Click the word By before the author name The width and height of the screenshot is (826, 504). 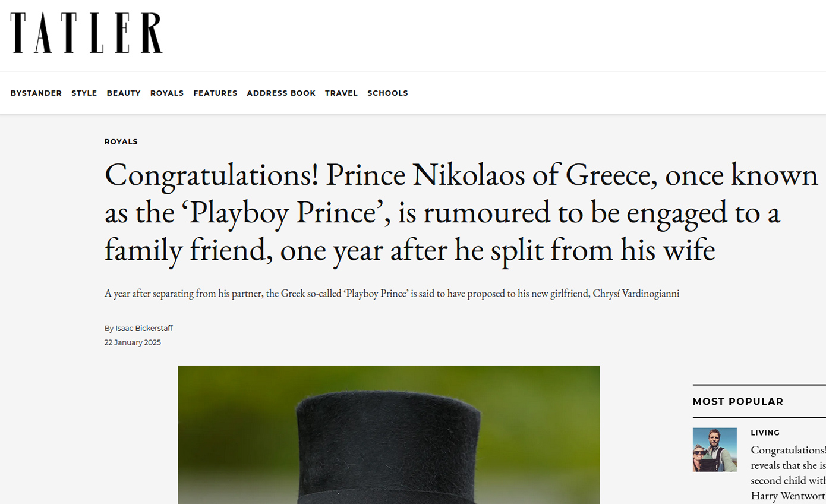109,329
